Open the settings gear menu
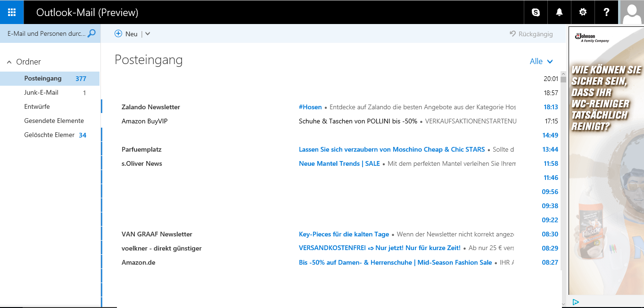The image size is (644, 308). (x=583, y=12)
